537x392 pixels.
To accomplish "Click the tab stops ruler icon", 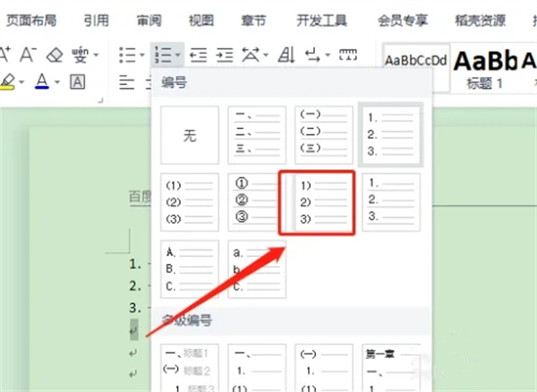I will [x=348, y=55].
